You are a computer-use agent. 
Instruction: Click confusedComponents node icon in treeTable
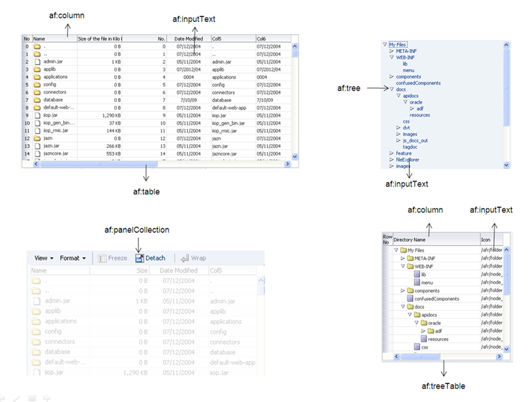click(x=410, y=299)
